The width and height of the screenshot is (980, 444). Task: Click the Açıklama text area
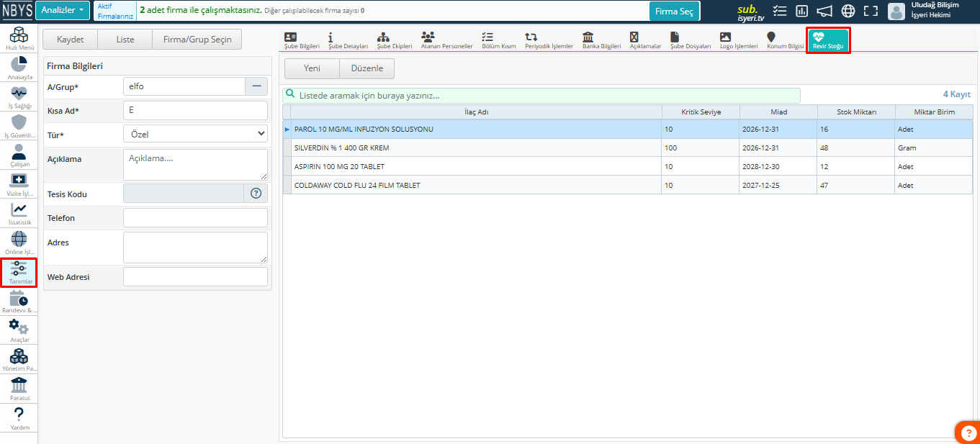(x=195, y=164)
